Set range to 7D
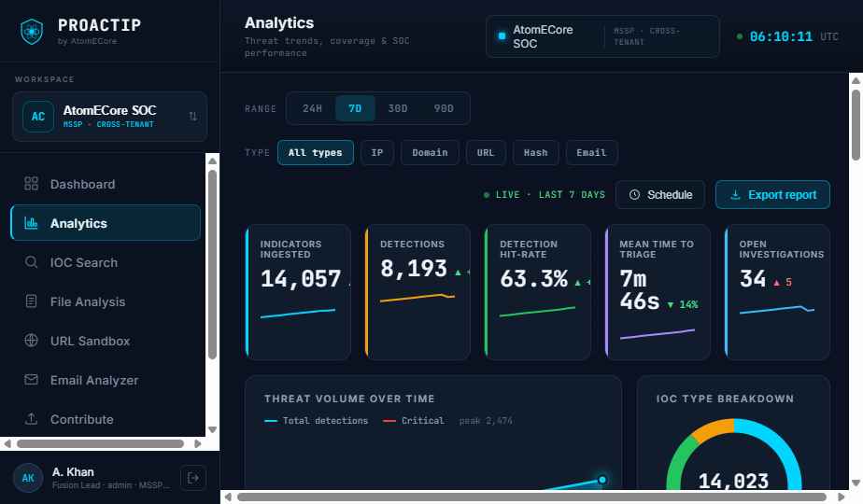 355,108
